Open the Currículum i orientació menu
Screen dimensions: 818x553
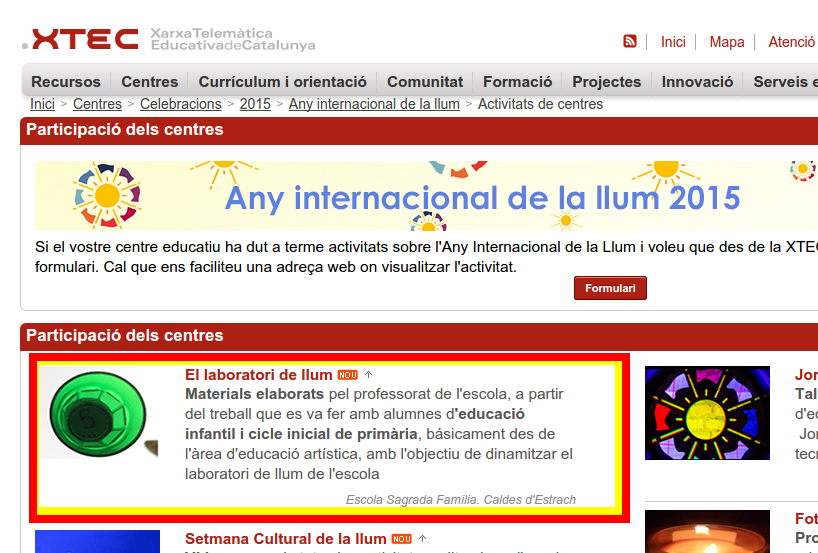coord(282,82)
